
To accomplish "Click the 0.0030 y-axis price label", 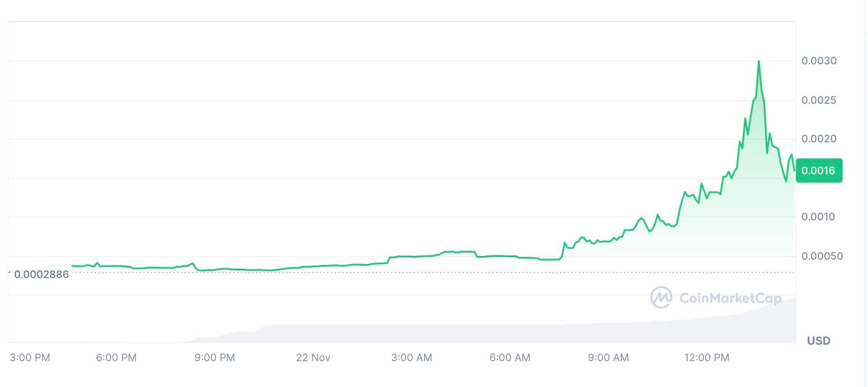I will pos(819,61).
